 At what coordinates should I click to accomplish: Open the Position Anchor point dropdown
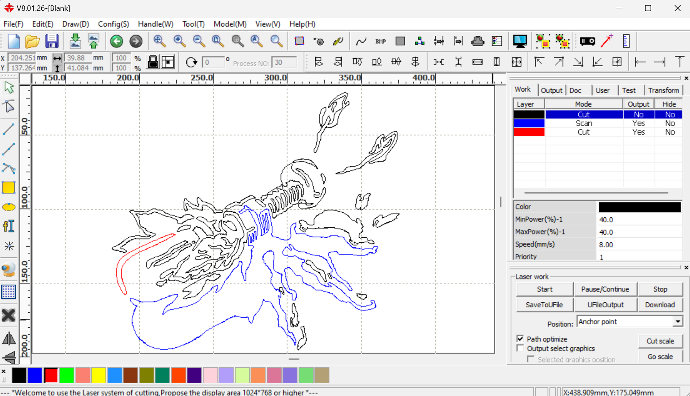(678, 322)
